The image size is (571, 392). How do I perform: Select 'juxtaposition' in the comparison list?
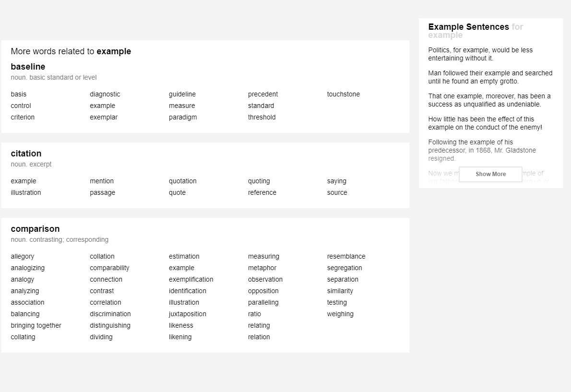[187, 314]
